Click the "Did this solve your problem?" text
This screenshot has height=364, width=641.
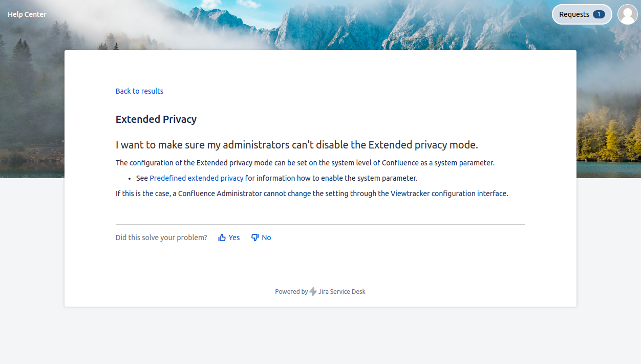[161, 238]
